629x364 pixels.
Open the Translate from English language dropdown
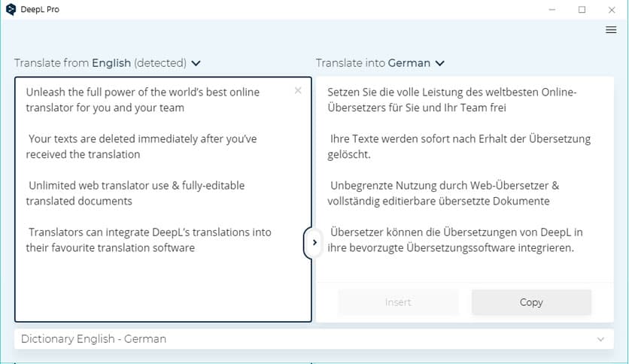107,63
